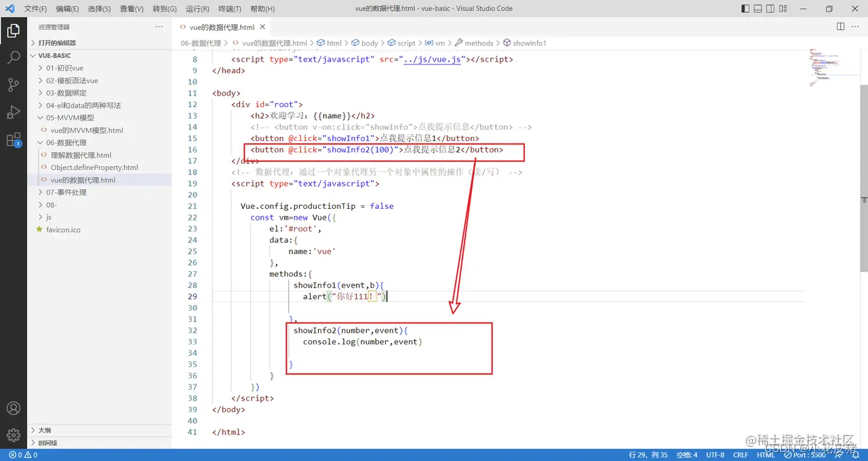Expand the 07-事件处理 folder
Screen dimensions: 868x461
click(x=99, y=193)
